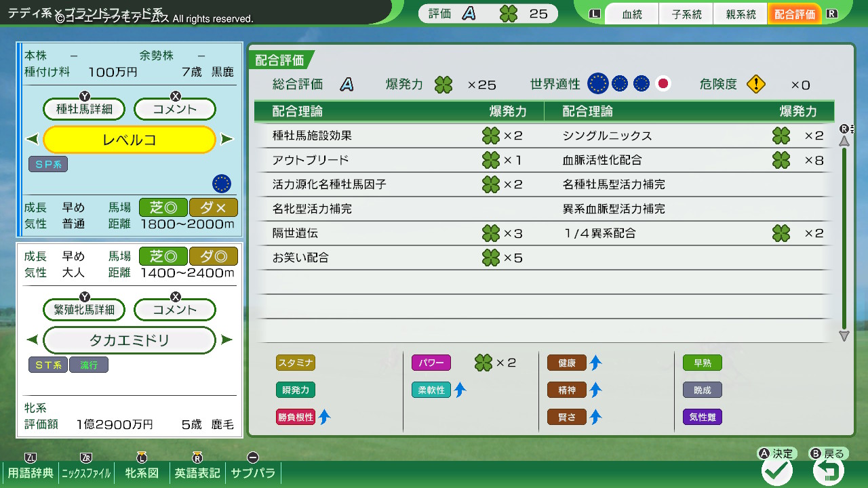Click the danger level warning icon
Image resolution: width=868 pixels, height=488 pixels.
click(x=755, y=84)
